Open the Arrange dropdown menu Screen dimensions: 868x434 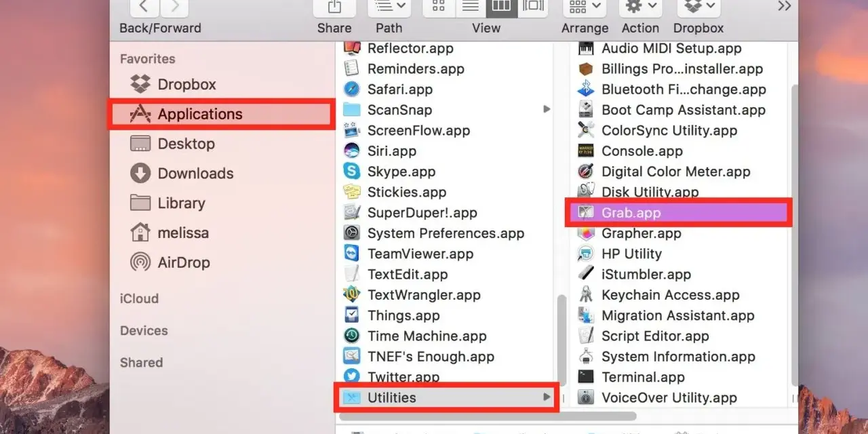point(585,7)
